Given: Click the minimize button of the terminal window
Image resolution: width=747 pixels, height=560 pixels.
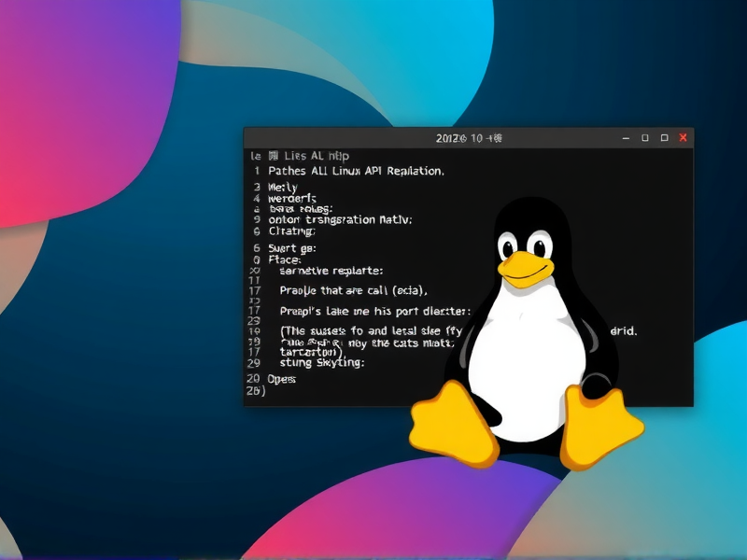Looking at the screenshot, I should pos(624,136).
